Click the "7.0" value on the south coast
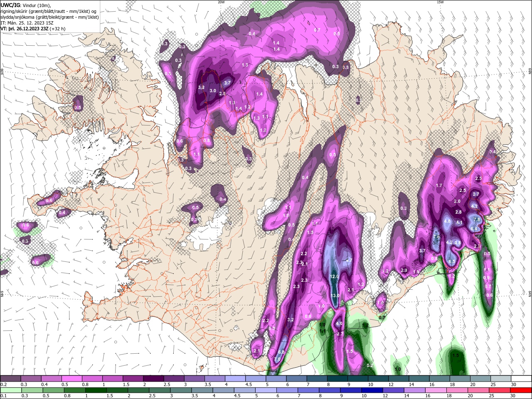 click(x=278, y=360)
